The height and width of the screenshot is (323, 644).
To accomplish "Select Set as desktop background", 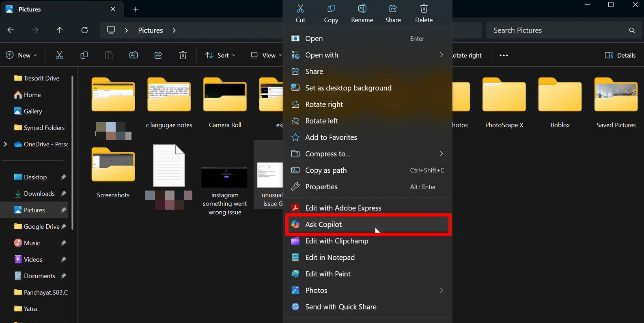I will [368, 88].
